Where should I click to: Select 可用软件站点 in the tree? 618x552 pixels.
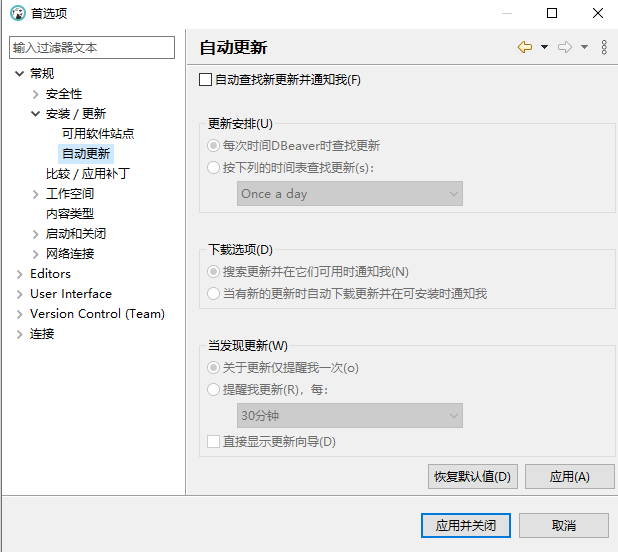pyautogui.click(x=98, y=134)
